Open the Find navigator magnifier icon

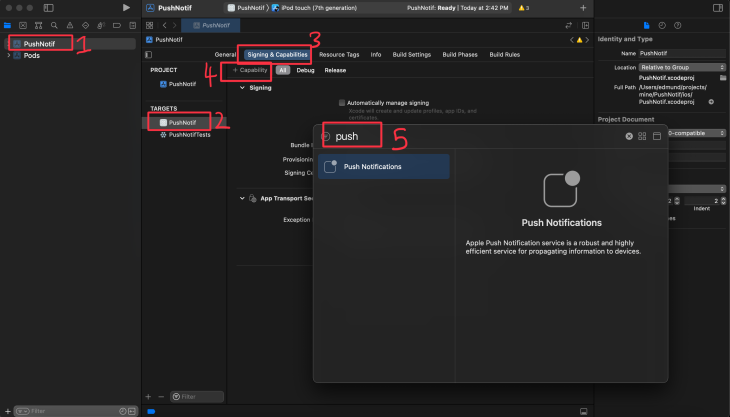click(x=55, y=25)
